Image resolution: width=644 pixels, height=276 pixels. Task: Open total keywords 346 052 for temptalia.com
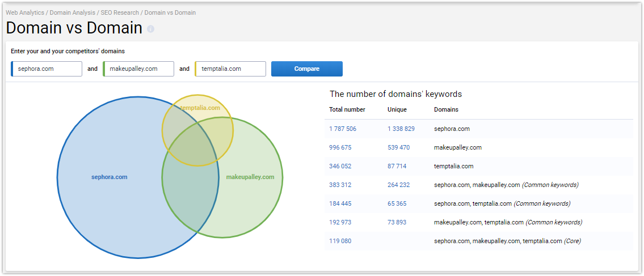340,167
